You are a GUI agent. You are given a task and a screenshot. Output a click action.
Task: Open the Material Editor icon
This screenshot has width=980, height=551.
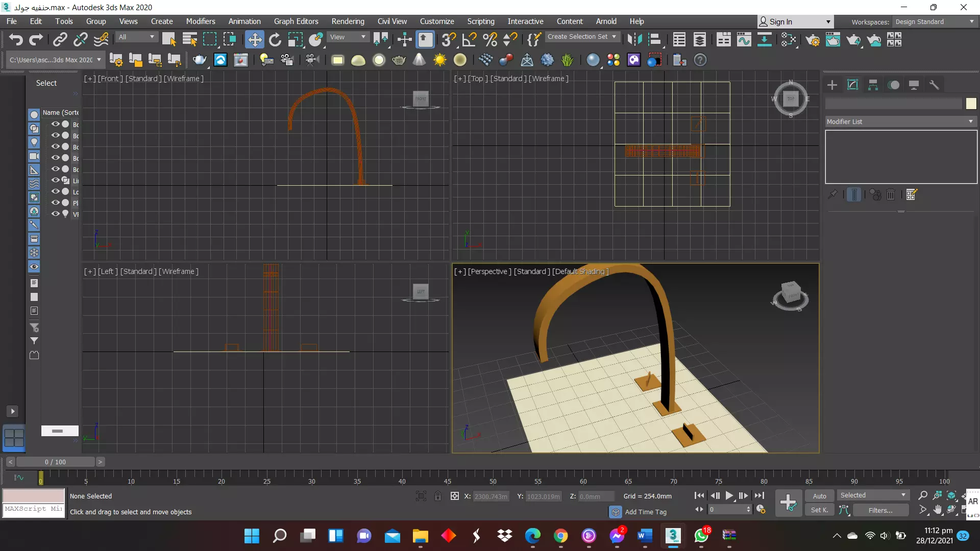[789, 40]
